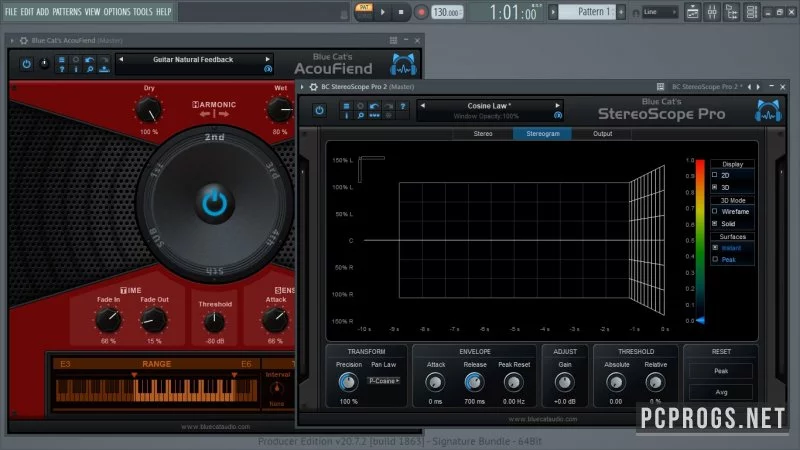Select Wireframe 3D mode
This screenshot has height=450, width=800.
731,211
